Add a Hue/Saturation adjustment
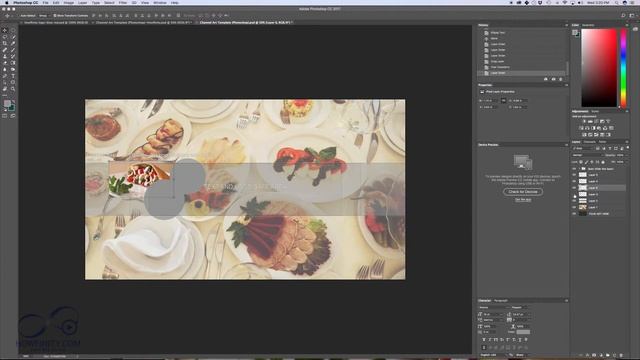The image size is (640, 360). [582, 128]
